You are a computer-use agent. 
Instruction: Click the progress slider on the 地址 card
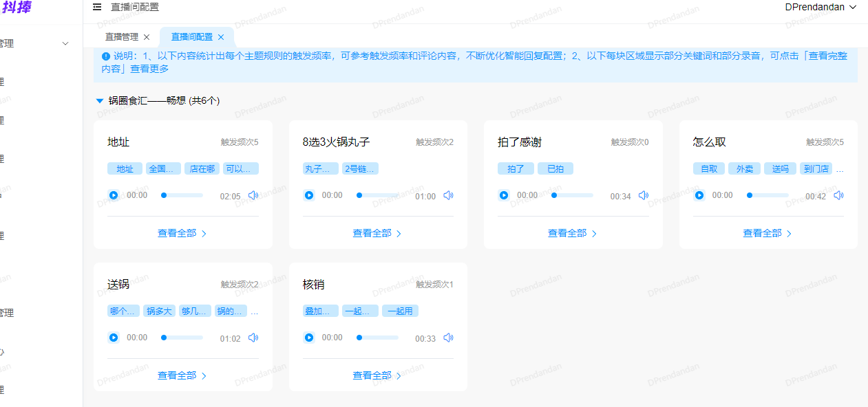tap(182, 195)
